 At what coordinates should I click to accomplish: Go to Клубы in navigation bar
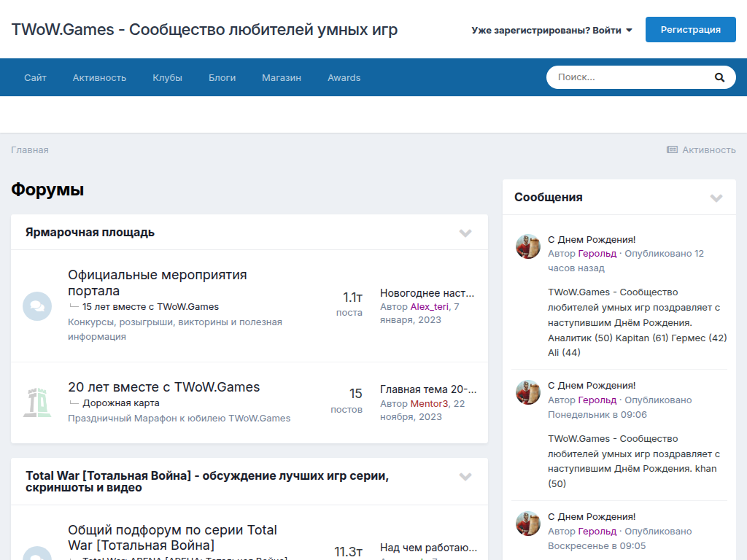point(167,77)
